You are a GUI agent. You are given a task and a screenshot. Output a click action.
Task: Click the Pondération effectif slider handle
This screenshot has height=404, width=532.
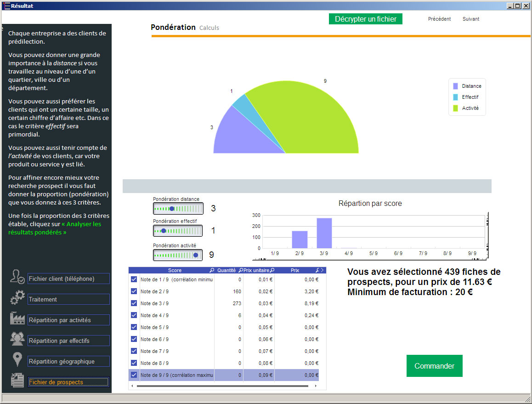click(164, 231)
